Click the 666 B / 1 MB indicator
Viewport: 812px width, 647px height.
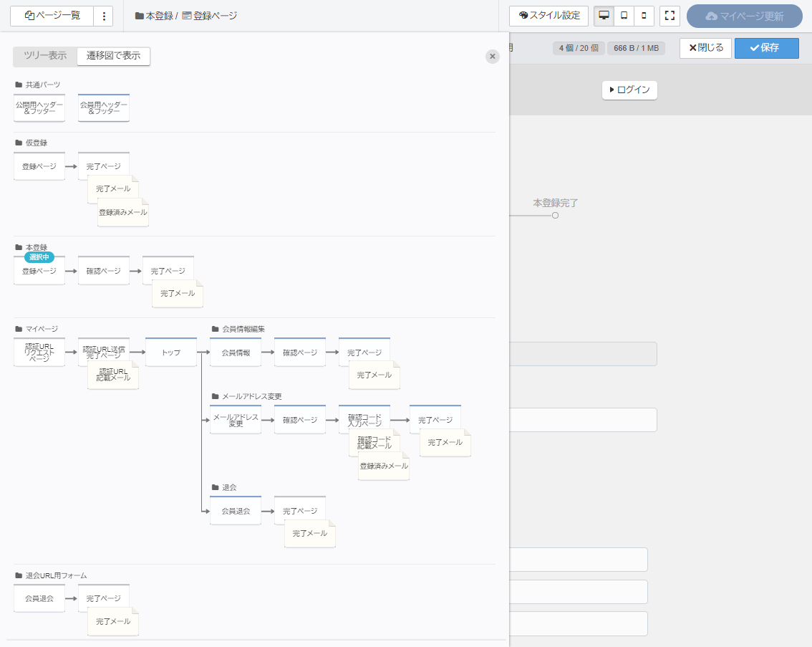coord(636,48)
